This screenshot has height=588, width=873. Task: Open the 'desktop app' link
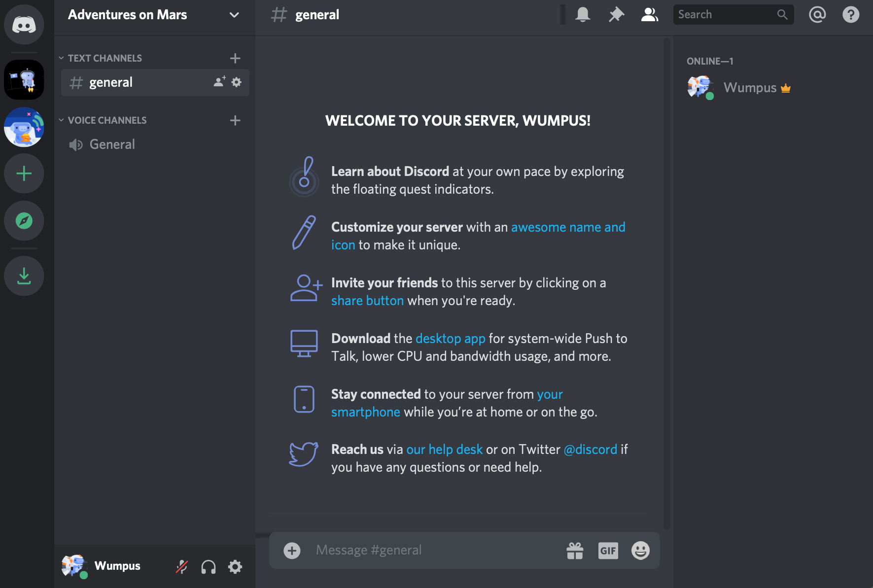(451, 339)
